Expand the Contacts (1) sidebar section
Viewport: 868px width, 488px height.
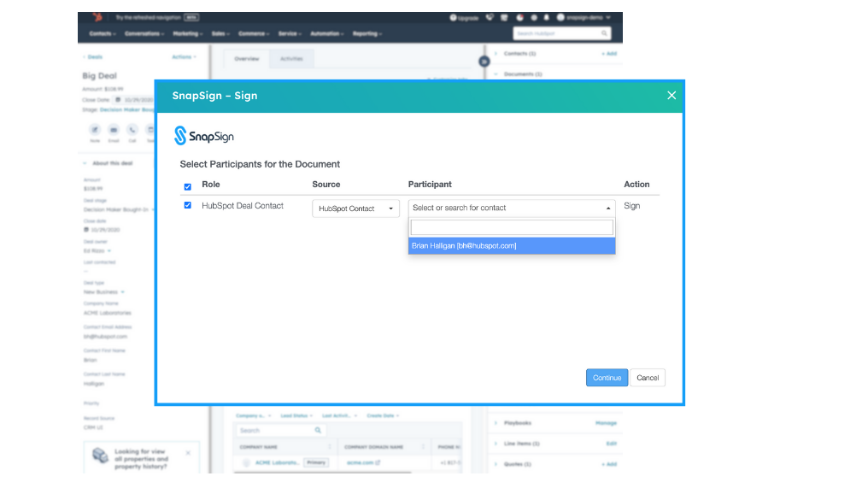[x=496, y=54]
